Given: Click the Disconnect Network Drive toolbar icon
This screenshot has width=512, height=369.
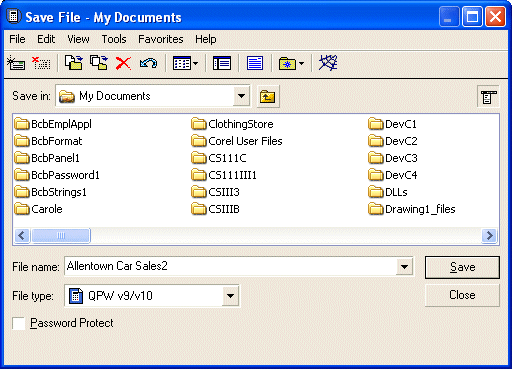Looking at the screenshot, I should click(41, 63).
